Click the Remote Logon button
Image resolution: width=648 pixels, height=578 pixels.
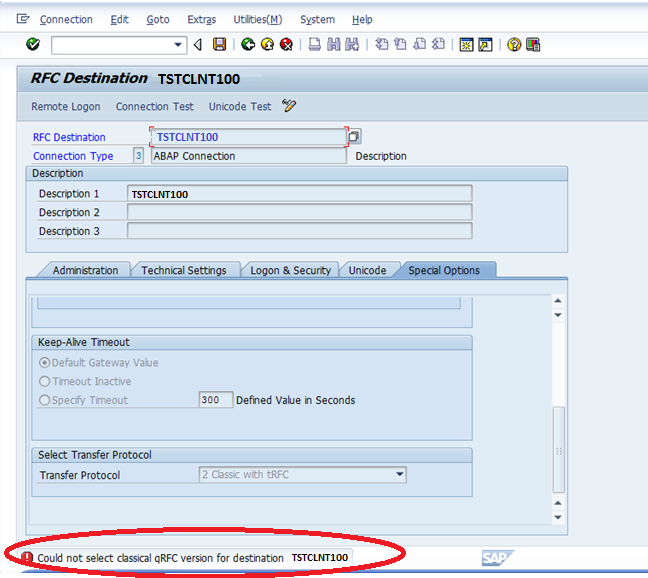[66, 107]
